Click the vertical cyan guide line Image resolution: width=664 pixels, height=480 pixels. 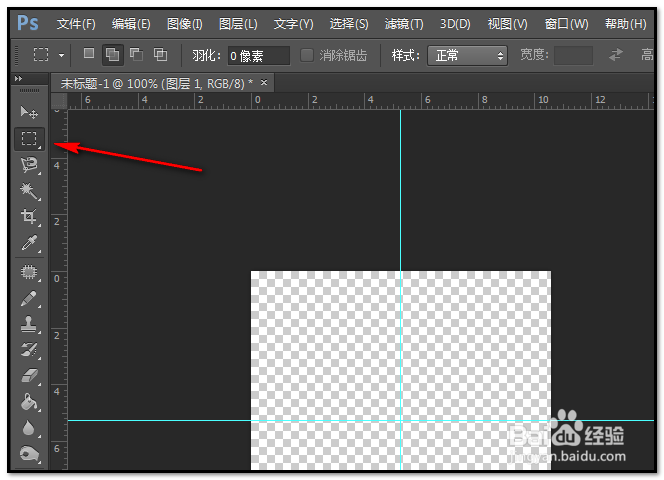click(401, 191)
